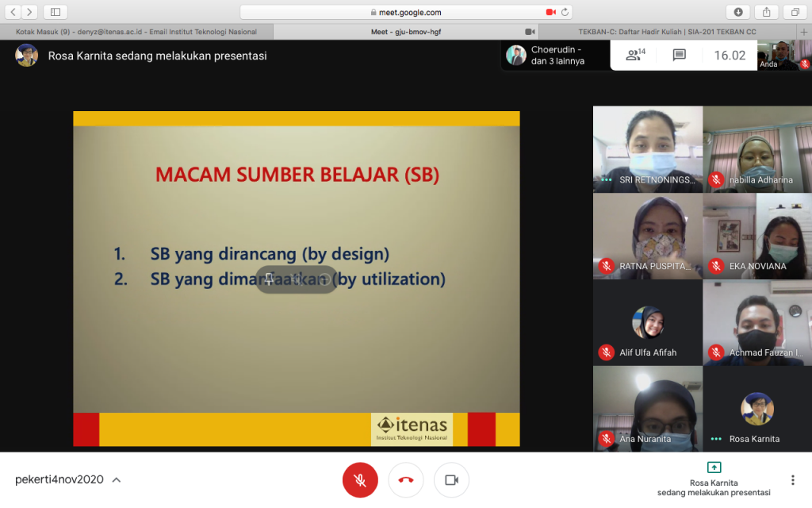This screenshot has width=812, height=508.
Task: Expand meeting details for pekerti4nov2020
Action: [x=117, y=480]
